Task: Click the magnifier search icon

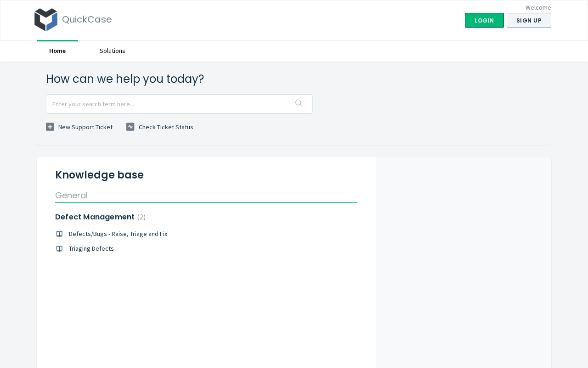Action: (299, 103)
